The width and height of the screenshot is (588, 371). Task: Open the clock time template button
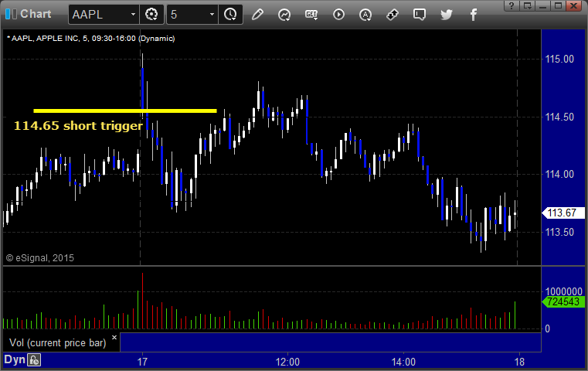pos(230,14)
